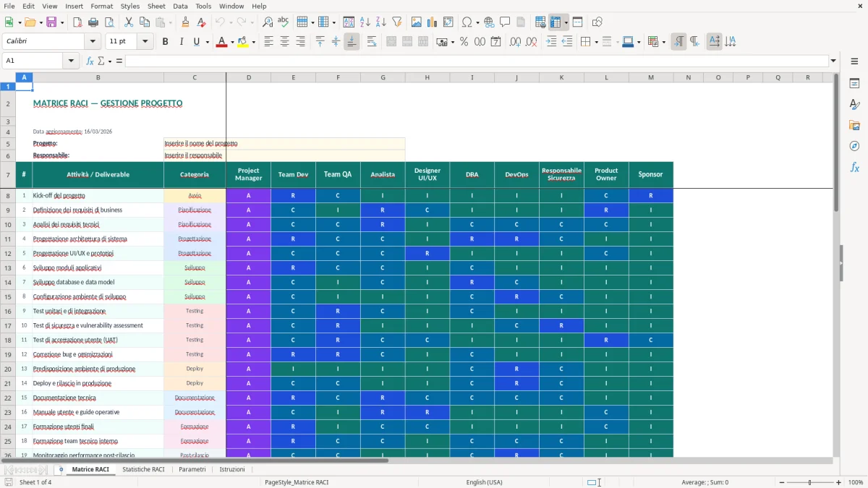Click the Increase Indent icon
Viewport: 868px width, 488px height.
551,42
